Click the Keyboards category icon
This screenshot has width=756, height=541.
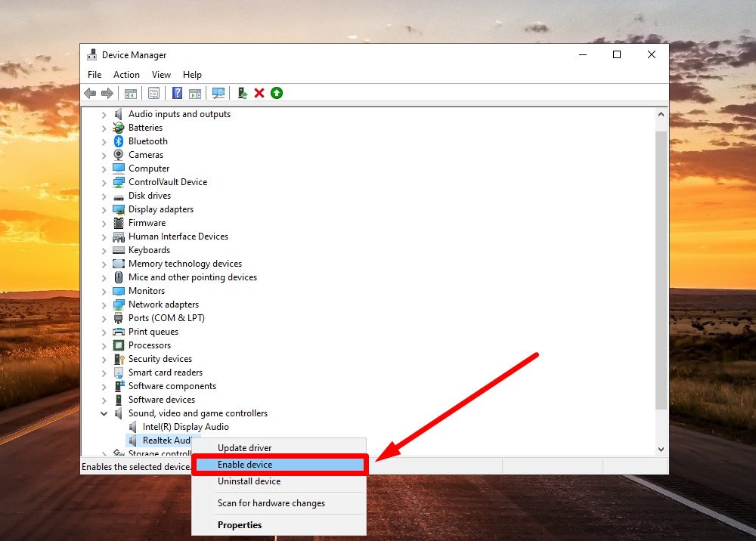click(119, 250)
